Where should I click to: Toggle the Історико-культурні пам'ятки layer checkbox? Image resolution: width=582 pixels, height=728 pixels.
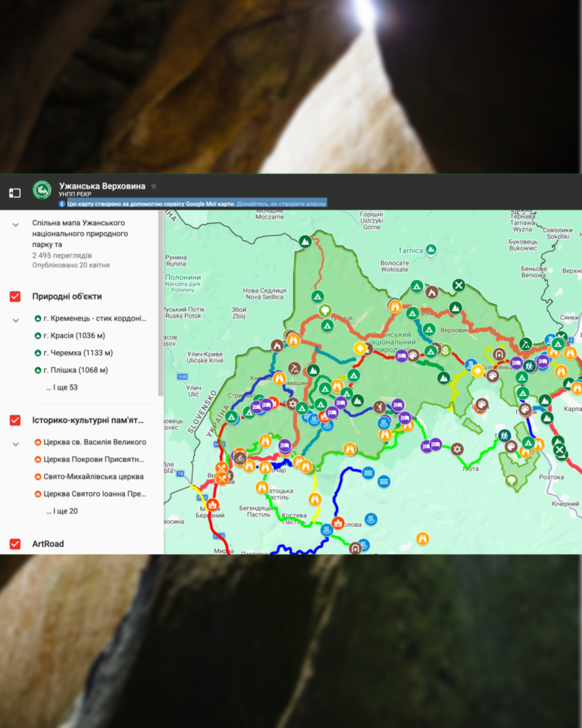15,420
